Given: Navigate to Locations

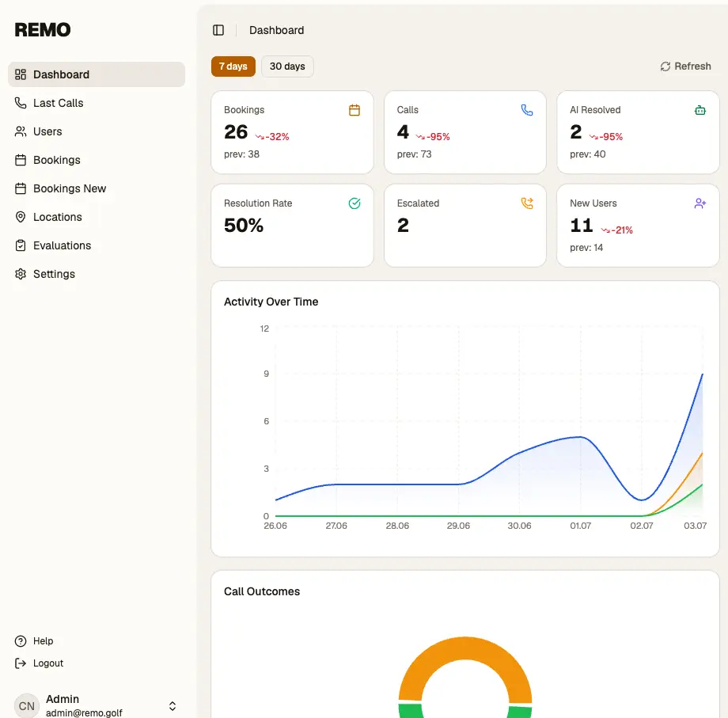Looking at the screenshot, I should coord(97,217).
